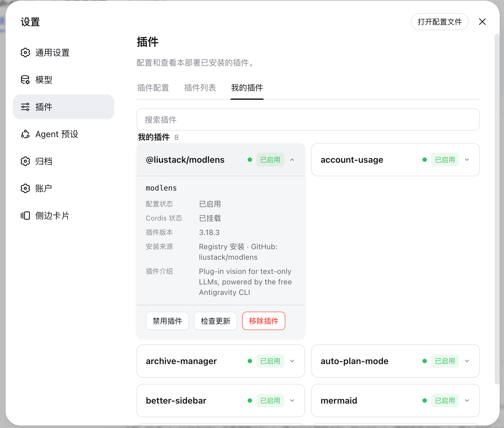Open the 账户 section
The width and height of the screenshot is (504, 428).
point(64,188)
